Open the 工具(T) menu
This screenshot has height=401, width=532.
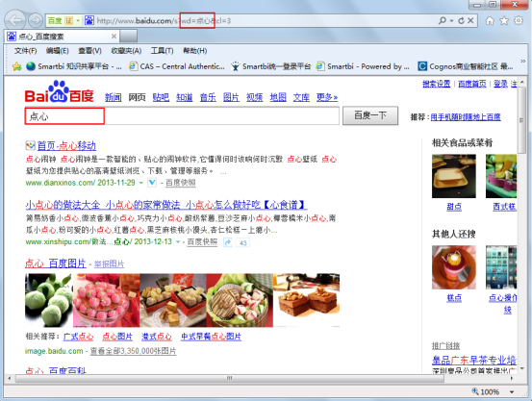pos(163,51)
